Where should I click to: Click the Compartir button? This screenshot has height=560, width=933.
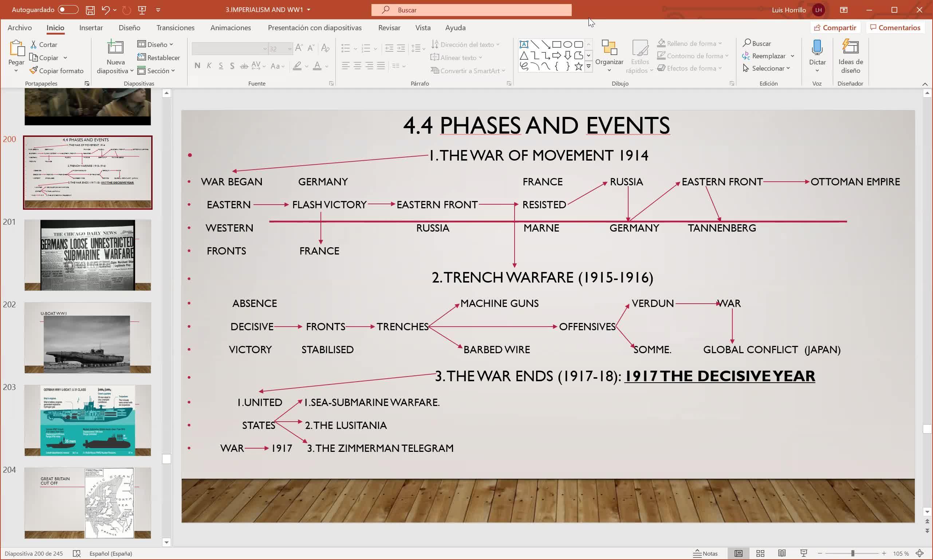[x=835, y=28]
